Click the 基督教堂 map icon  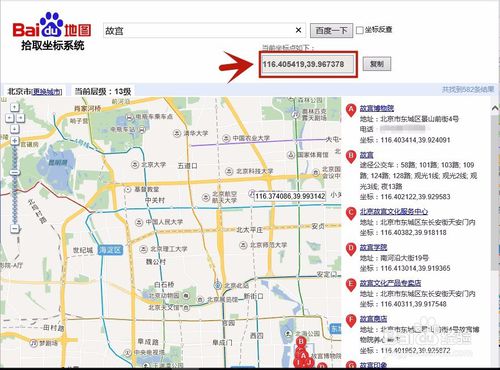click(x=127, y=189)
